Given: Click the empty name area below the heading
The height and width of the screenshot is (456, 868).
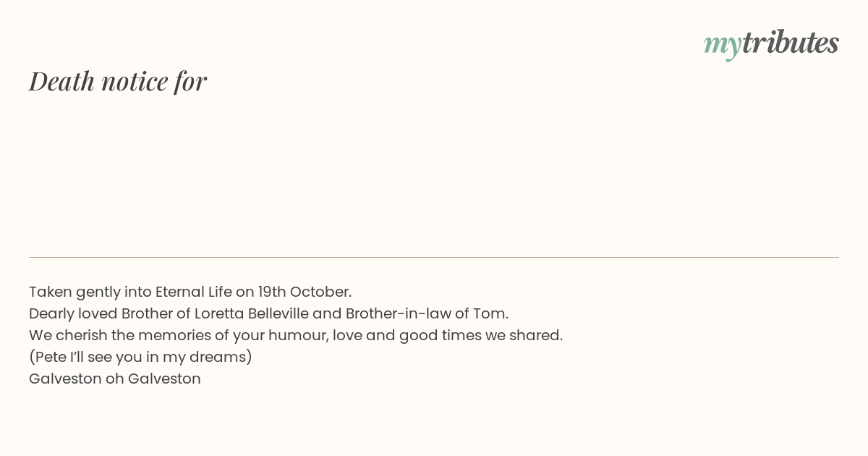Looking at the screenshot, I should point(434,174).
